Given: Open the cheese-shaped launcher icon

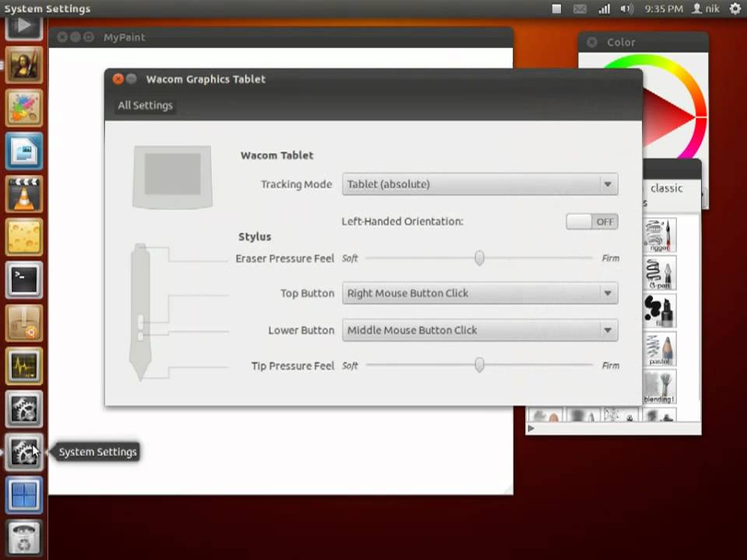Looking at the screenshot, I should [x=24, y=236].
